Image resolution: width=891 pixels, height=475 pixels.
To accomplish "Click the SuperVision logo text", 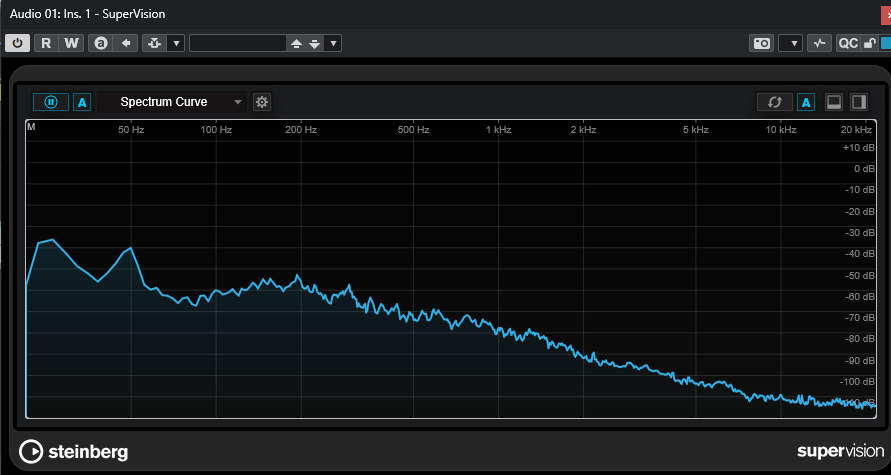I will click(x=840, y=452).
